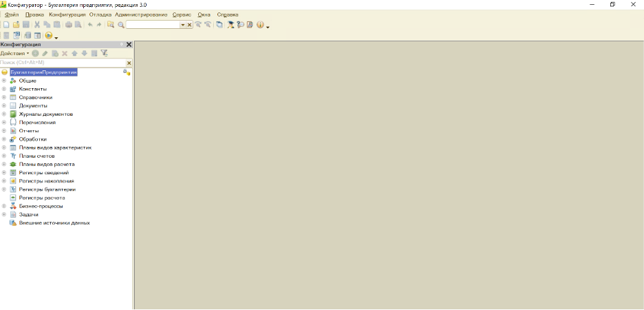The image size is (644, 310).
Task: Open help search question-mark icon
Action: click(240, 25)
